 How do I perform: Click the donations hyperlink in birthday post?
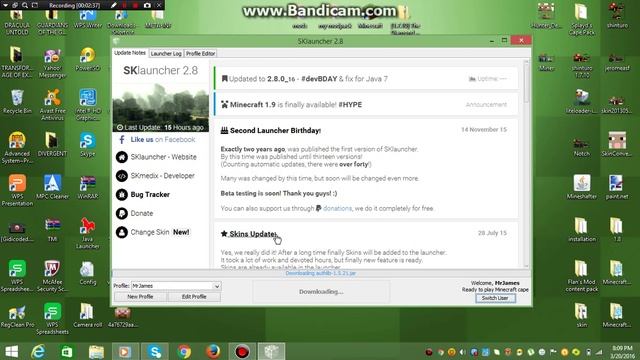click(x=337, y=209)
